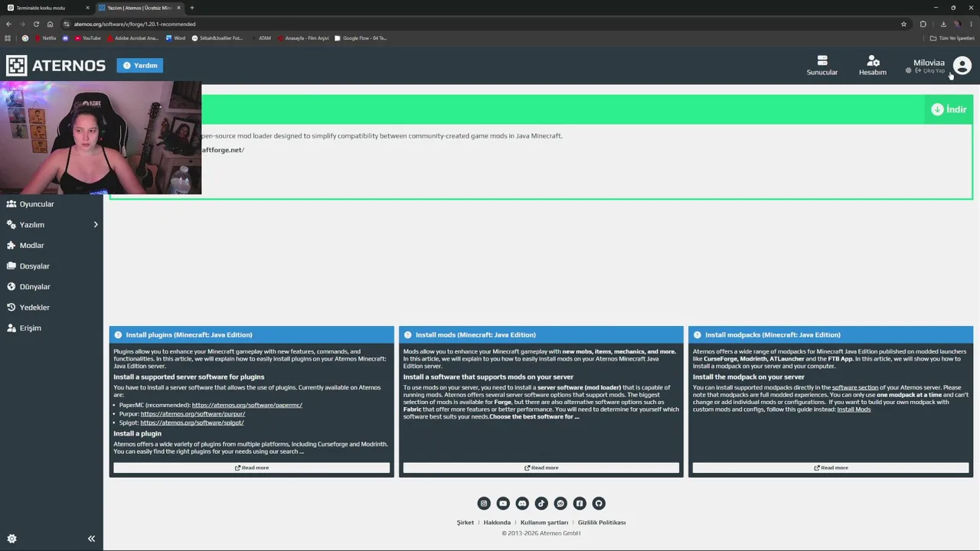Open the Chrome profile avatar

(957, 24)
